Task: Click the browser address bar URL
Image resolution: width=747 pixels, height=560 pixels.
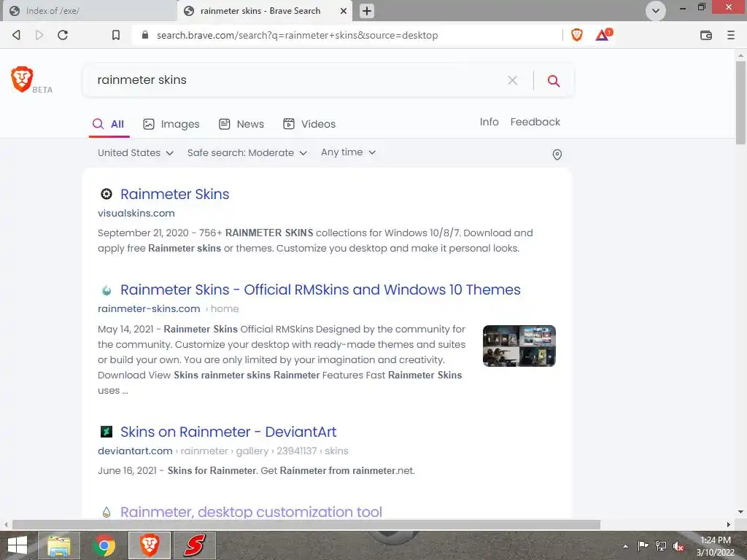Action: 298,35
